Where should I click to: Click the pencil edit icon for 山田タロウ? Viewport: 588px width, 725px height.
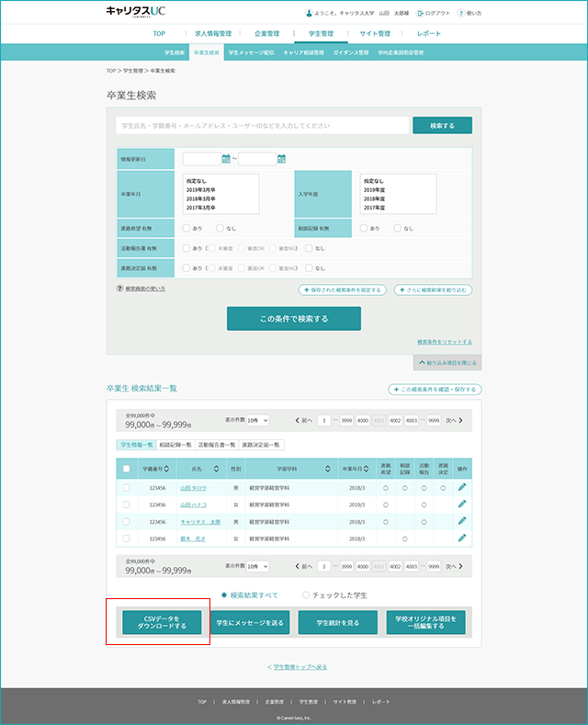(x=462, y=487)
